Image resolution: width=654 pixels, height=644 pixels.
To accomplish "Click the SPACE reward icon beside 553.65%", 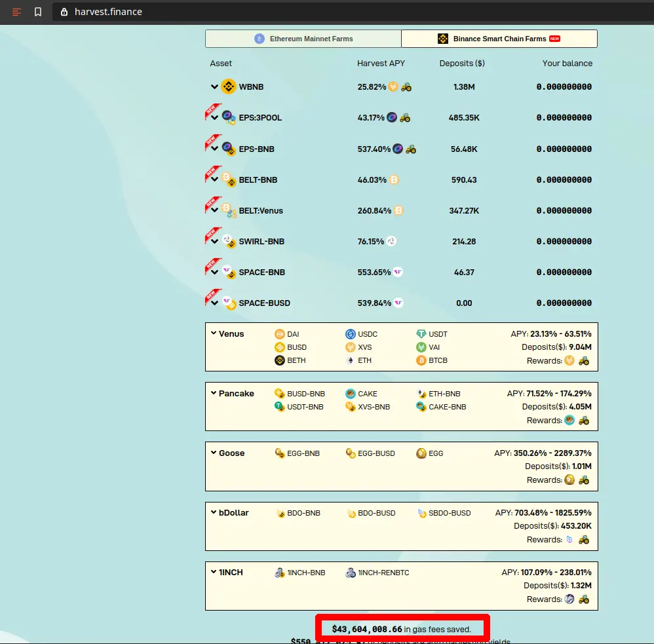I will 398,273.
